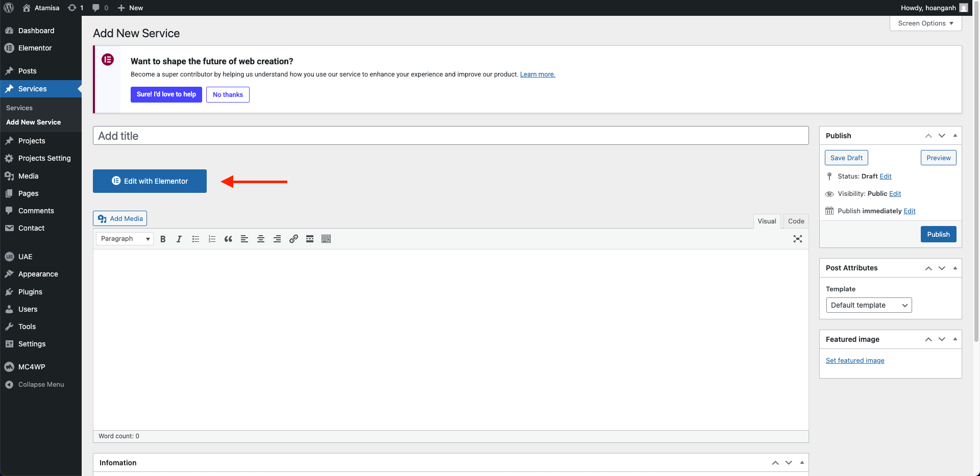The image size is (980, 476).
Task: Insert Read More tag
Action: click(x=310, y=239)
